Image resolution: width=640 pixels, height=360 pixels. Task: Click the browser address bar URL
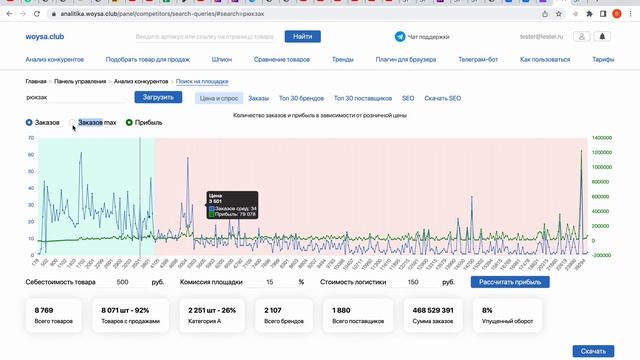(162, 14)
